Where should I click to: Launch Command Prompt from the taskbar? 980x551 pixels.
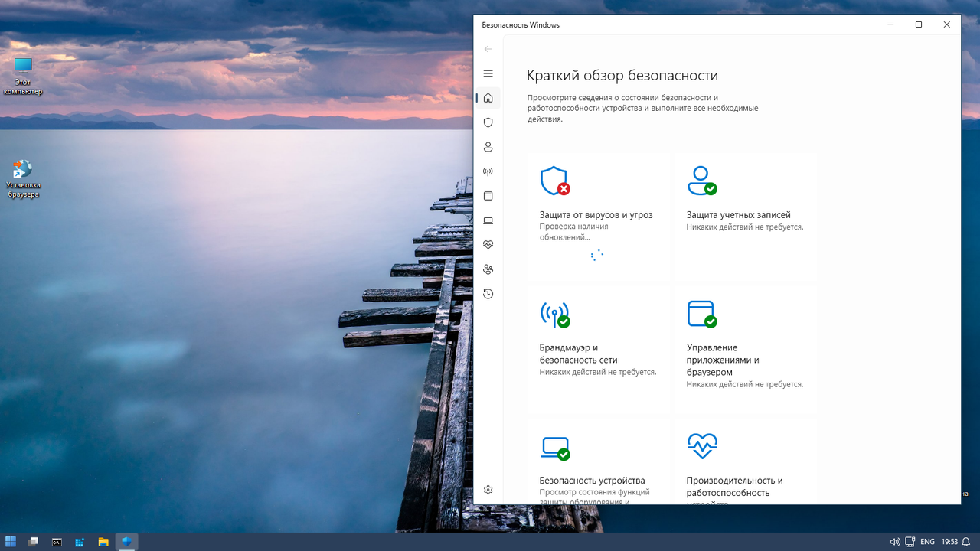point(57,542)
